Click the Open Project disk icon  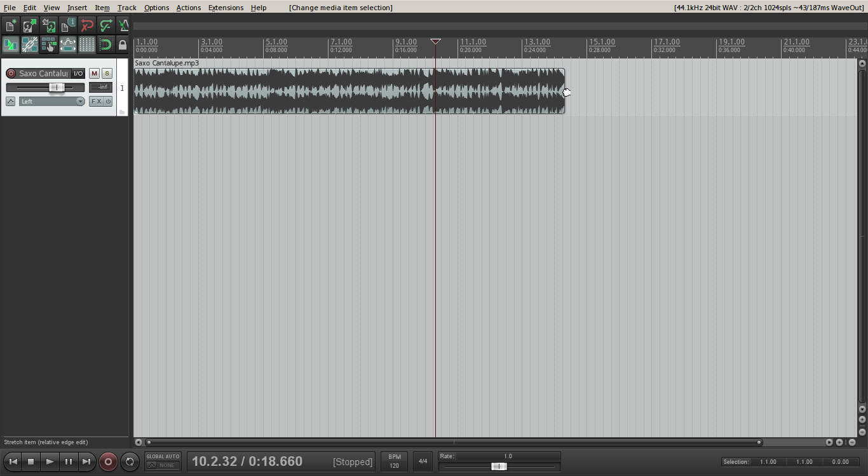tap(30, 25)
